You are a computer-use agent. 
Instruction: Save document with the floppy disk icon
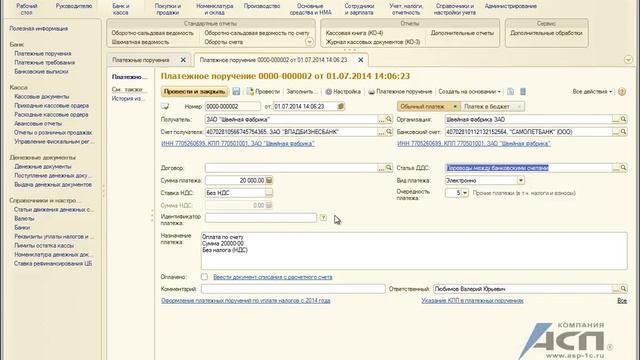[236, 91]
